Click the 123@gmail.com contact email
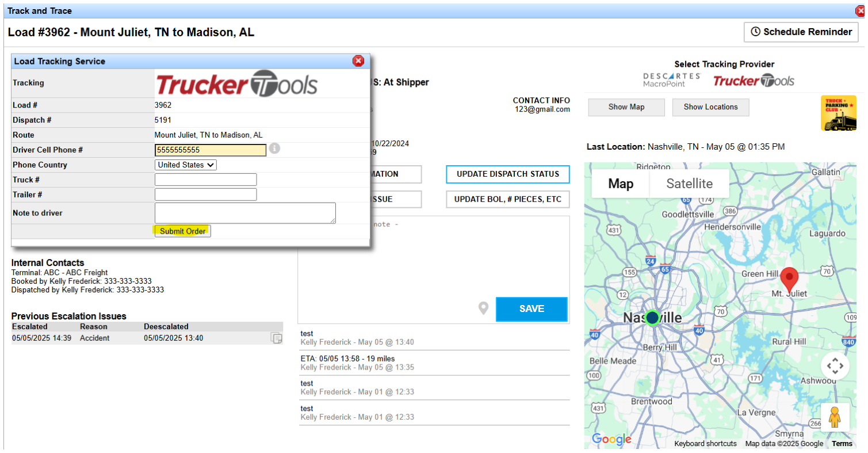Screen dimensions: 868x453 pyautogui.click(x=542, y=109)
